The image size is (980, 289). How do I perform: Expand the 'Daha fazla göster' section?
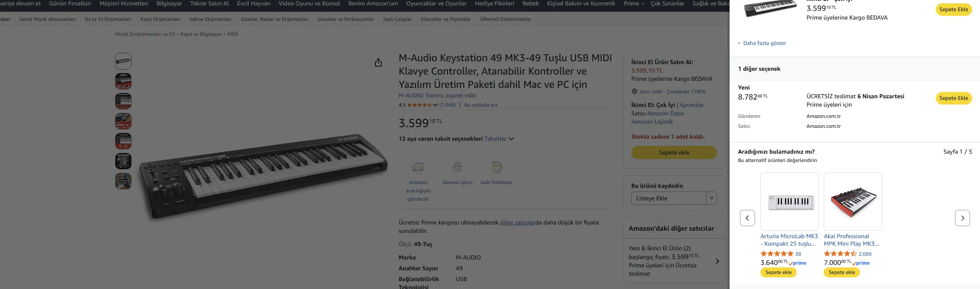pos(762,43)
